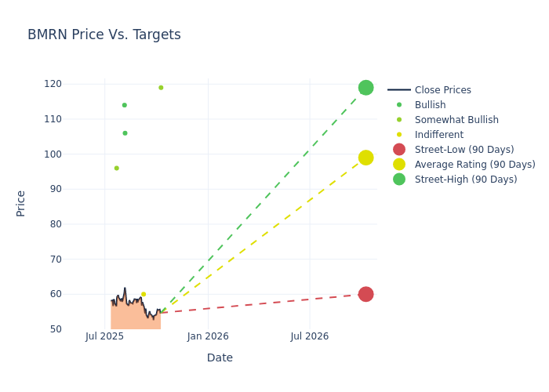The image size is (549, 392).
Task: Click the large red Street-Low endpoint marker
Action: coord(365,294)
